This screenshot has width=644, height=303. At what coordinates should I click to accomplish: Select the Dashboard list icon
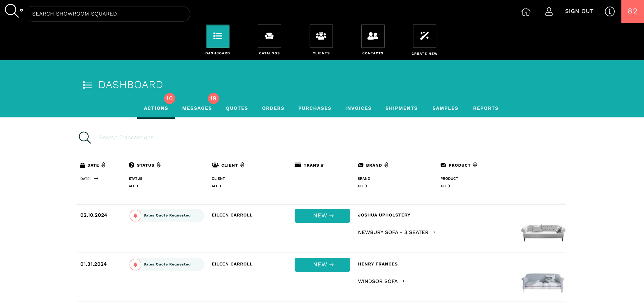(x=218, y=36)
